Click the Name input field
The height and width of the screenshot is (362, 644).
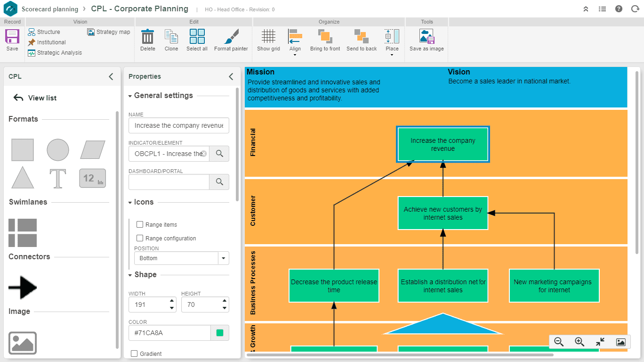178,125
